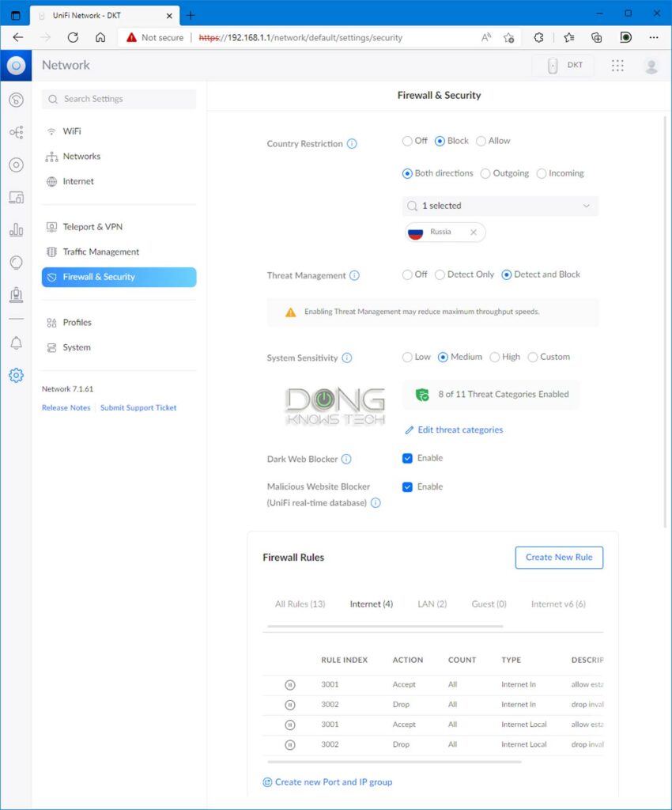Image resolution: width=672 pixels, height=810 pixels.
Task: Open the Release Notes link
Action: (x=66, y=407)
